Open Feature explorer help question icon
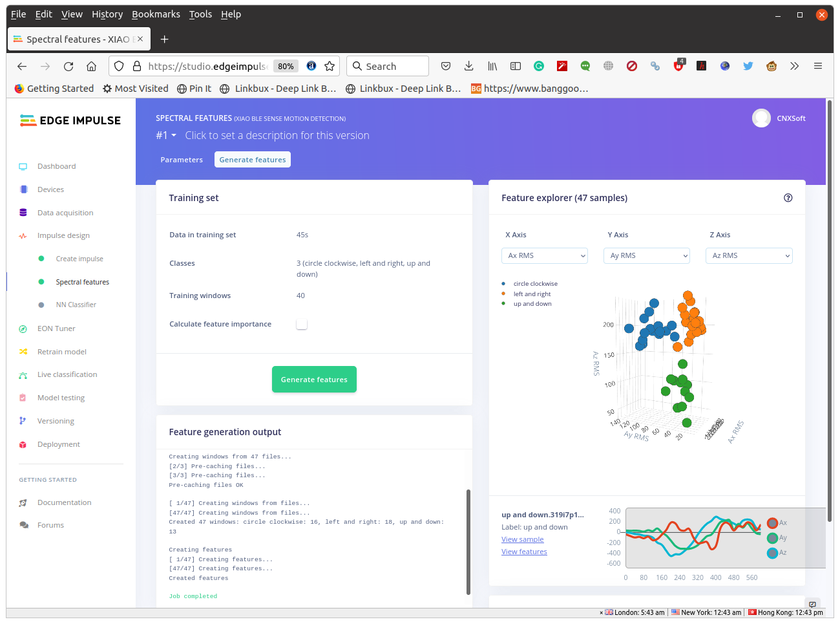 point(788,198)
